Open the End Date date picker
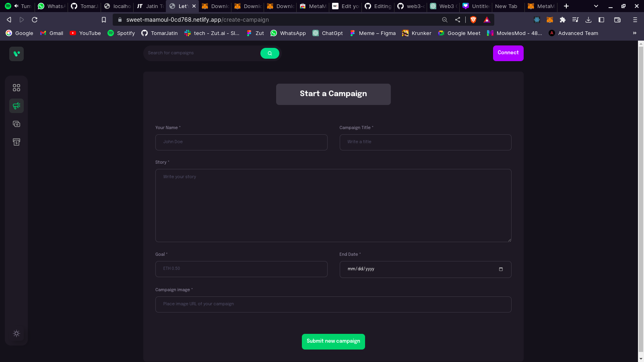The height and width of the screenshot is (362, 644). [x=500, y=269]
